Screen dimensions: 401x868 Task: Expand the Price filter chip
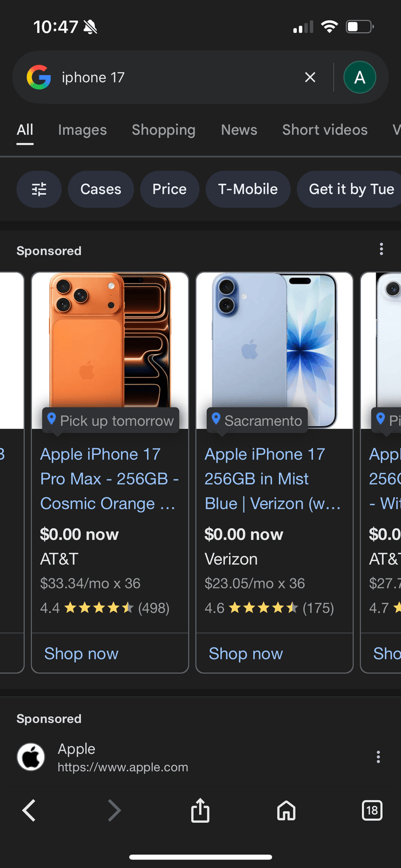click(170, 189)
